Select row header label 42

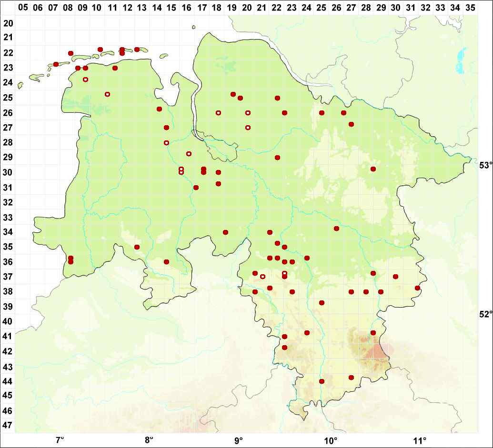point(8,351)
